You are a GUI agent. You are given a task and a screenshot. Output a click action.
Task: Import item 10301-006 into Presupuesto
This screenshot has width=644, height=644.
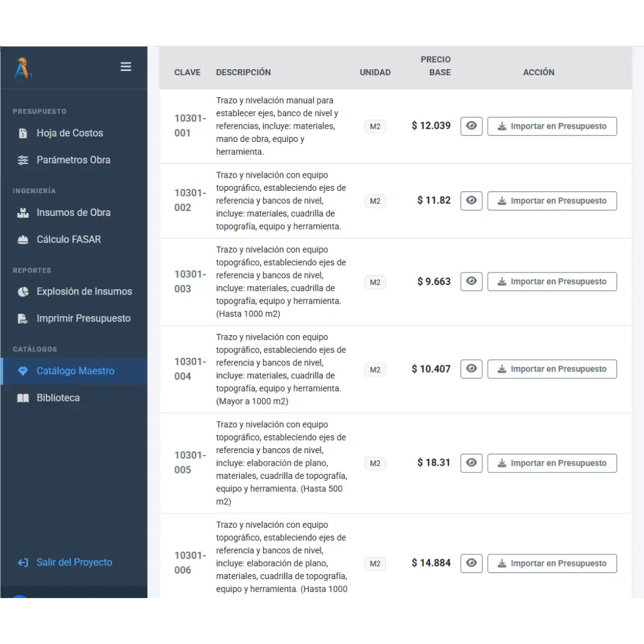pos(552,563)
